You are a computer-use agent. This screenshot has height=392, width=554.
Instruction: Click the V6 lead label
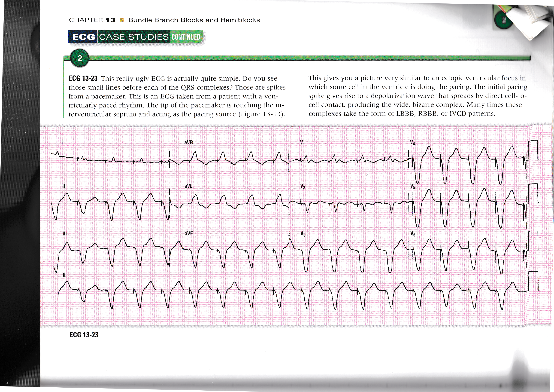point(413,234)
